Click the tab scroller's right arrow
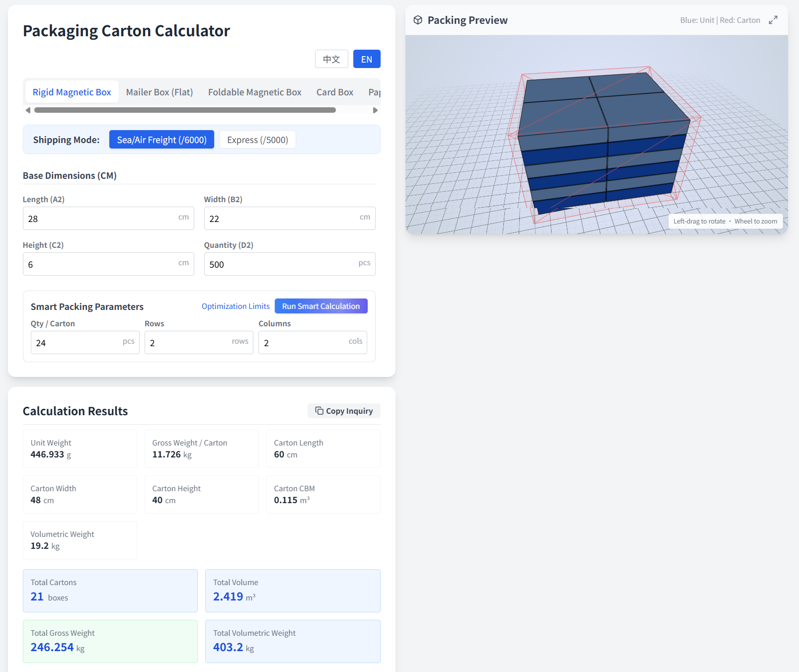The height and width of the screenshot is (672, 799). [375, 110]
